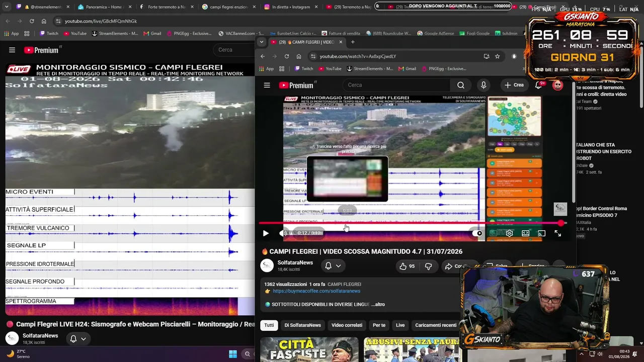Image resolution: width=644 pixels, height=362 pixels.
Task: Select the Per te filter chip
Action: pos(379,325)
